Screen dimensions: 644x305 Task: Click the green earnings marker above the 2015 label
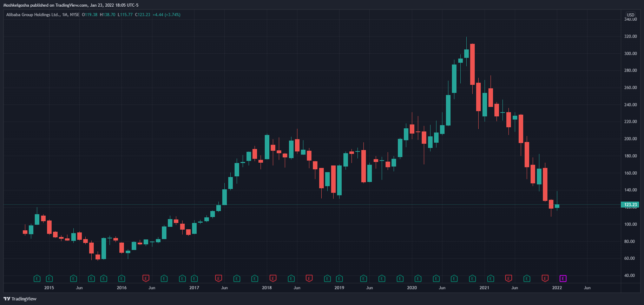[x=49, y=279]
